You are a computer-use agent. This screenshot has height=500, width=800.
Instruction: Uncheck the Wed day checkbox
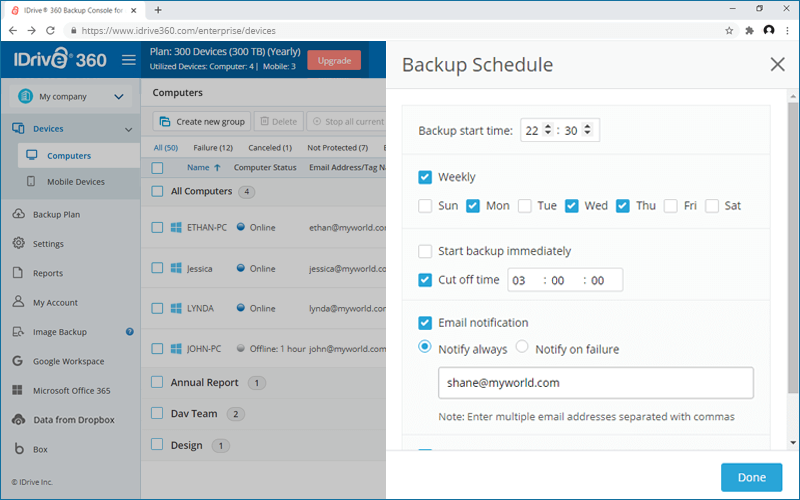pos(571,206)
